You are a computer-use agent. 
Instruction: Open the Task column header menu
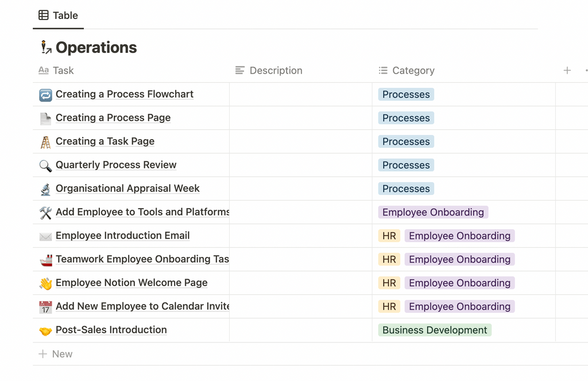(63, 71)
